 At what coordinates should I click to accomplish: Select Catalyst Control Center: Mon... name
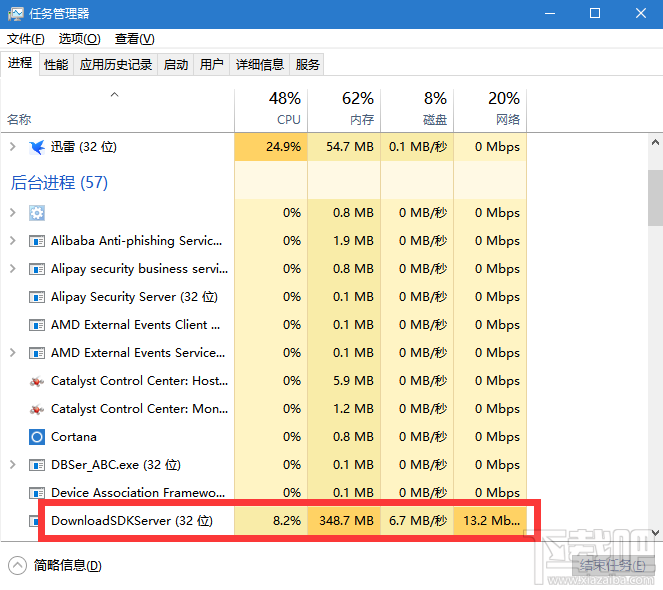(140, 409)
